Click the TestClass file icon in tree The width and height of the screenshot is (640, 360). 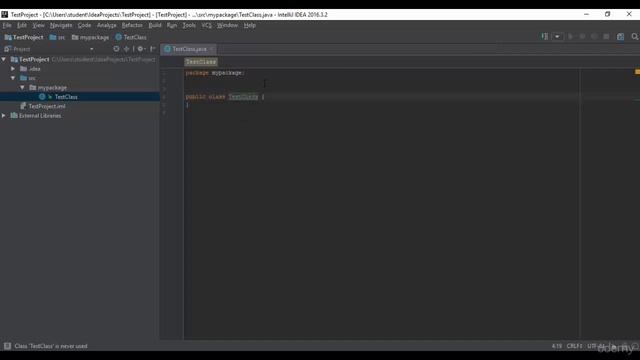[42, 97]
